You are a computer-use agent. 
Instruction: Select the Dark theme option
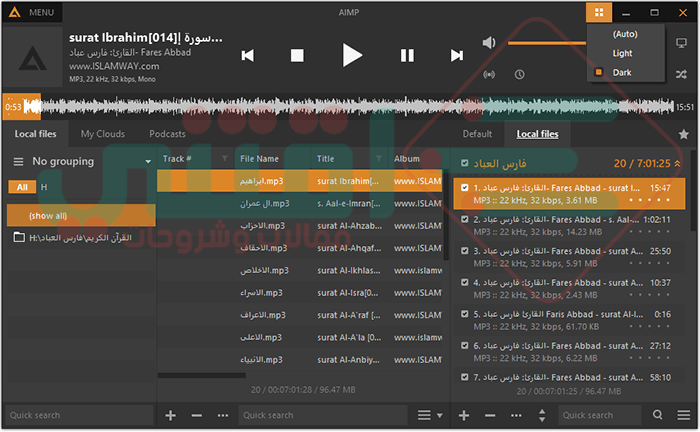tap(621, 72)
